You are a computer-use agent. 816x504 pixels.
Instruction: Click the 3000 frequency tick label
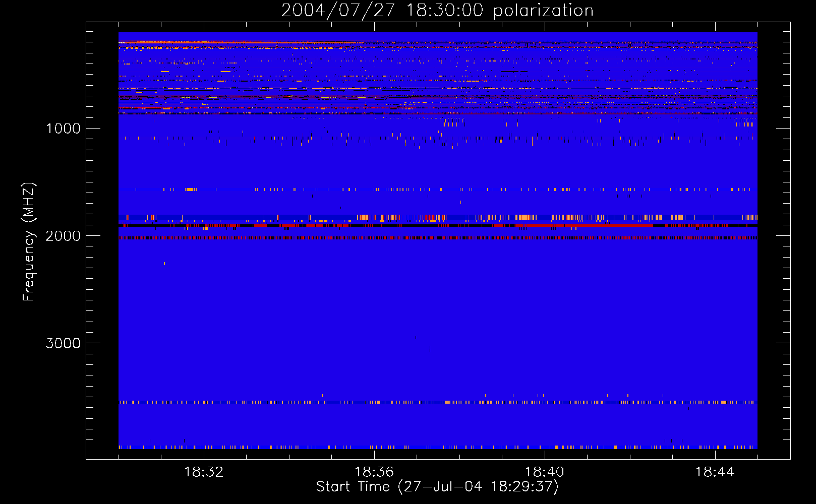[x=63, y=343]
